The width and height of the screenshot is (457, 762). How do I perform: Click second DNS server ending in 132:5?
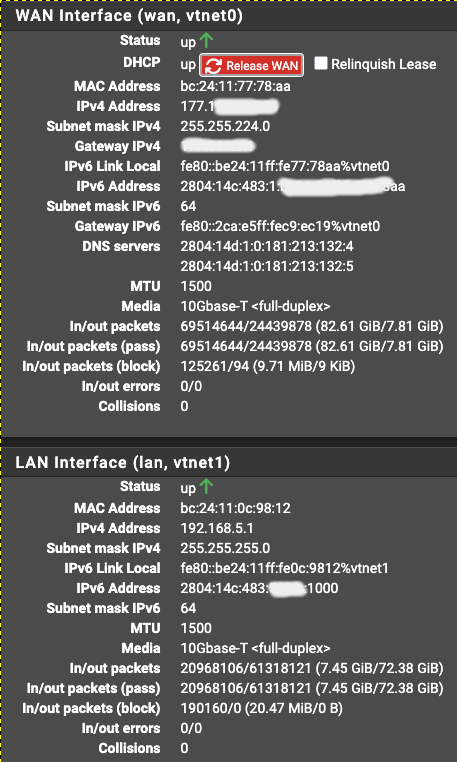(267, 266)
